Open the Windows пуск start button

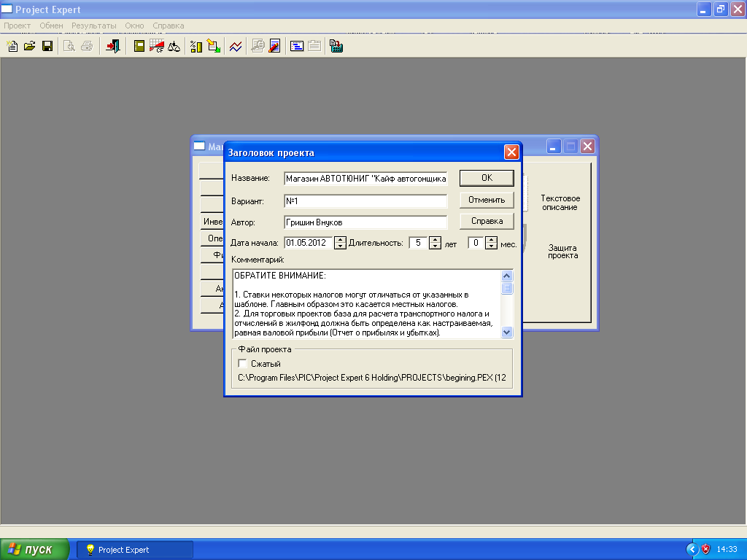tap(34, 550)
